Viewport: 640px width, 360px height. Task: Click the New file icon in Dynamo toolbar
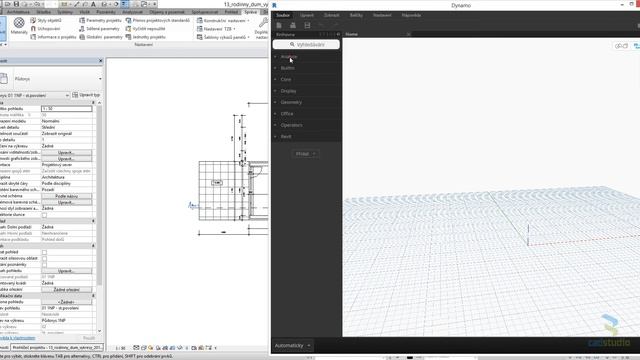point(279,25)
